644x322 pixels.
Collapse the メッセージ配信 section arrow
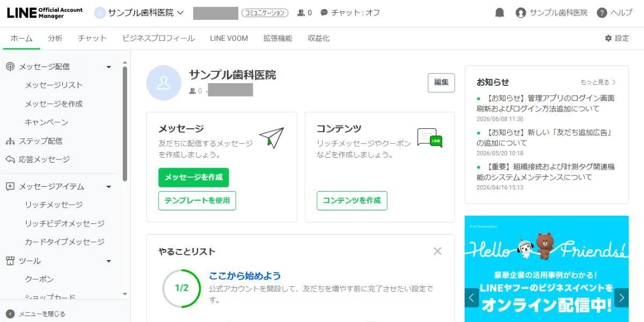109,67
